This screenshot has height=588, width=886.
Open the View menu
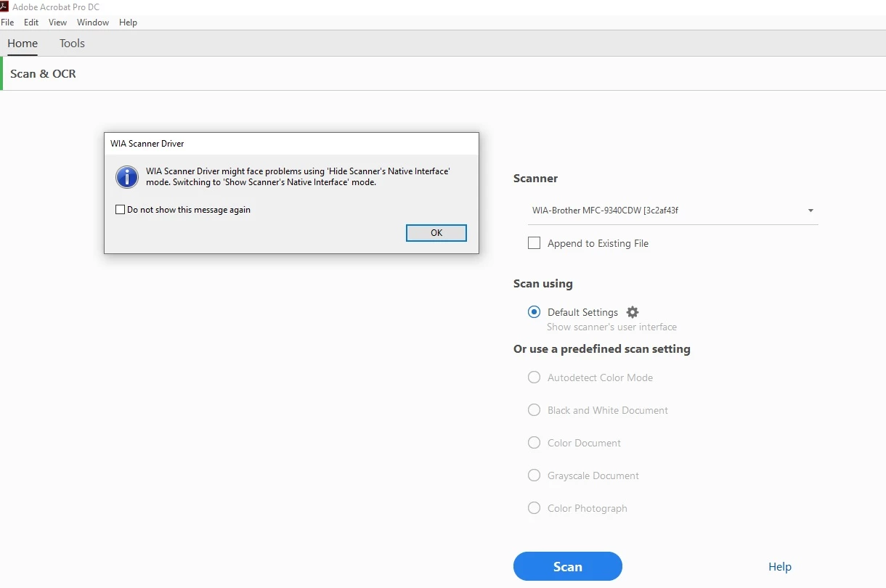pos(58,23)
